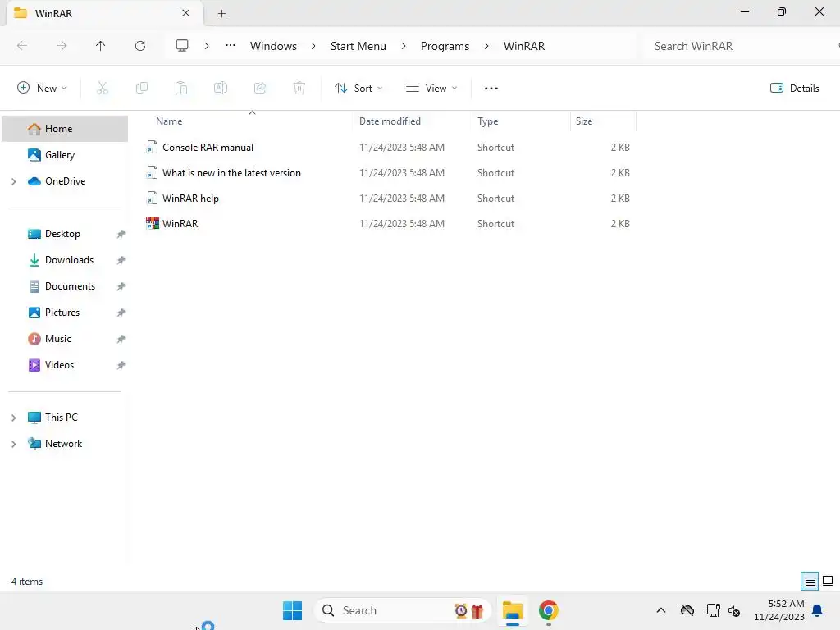The height and width of the screenshot is (630, 840).
Task: Expand the OneDrive tree node
Action: pos(13,181)
